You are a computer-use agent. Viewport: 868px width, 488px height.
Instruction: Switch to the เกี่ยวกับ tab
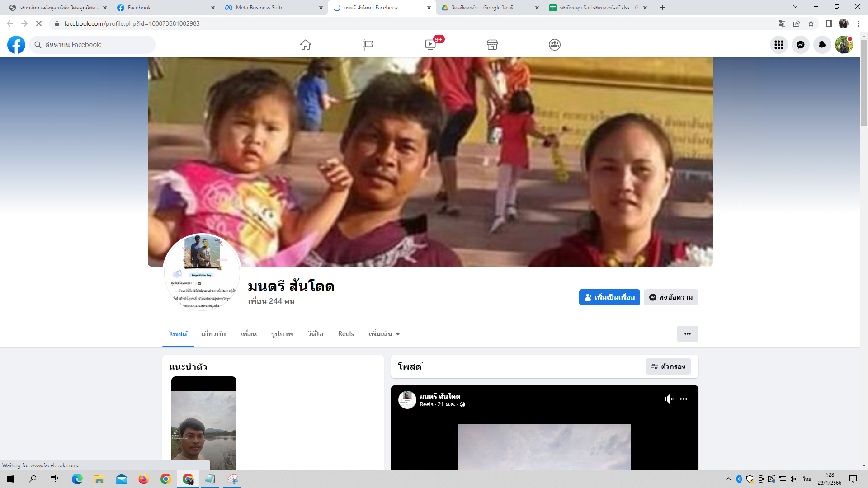click(x=213, y=334)
